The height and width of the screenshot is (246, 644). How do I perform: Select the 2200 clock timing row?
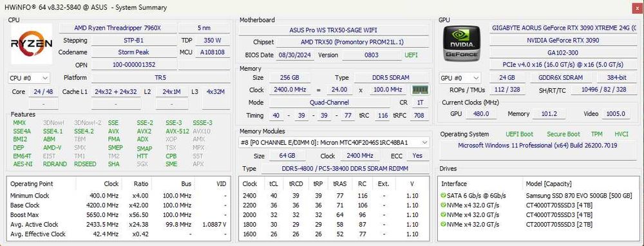(x=334, y=205)
